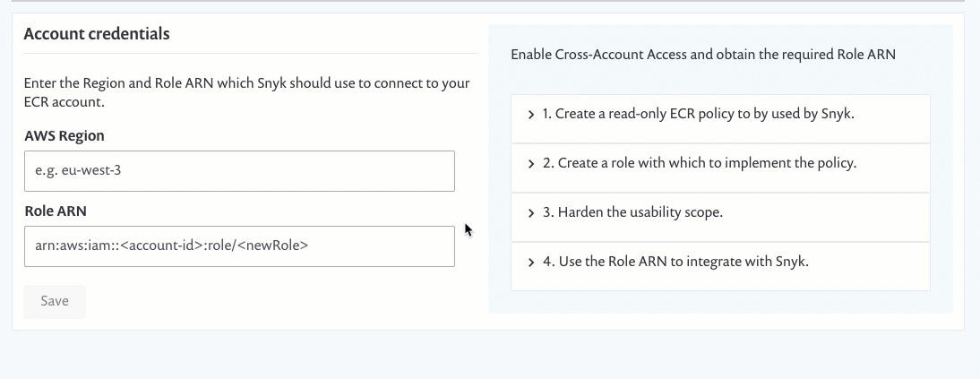Viewport: 980px width, 379px height.
Task: Click the AWS Region input field
Action: click(239, 171)
